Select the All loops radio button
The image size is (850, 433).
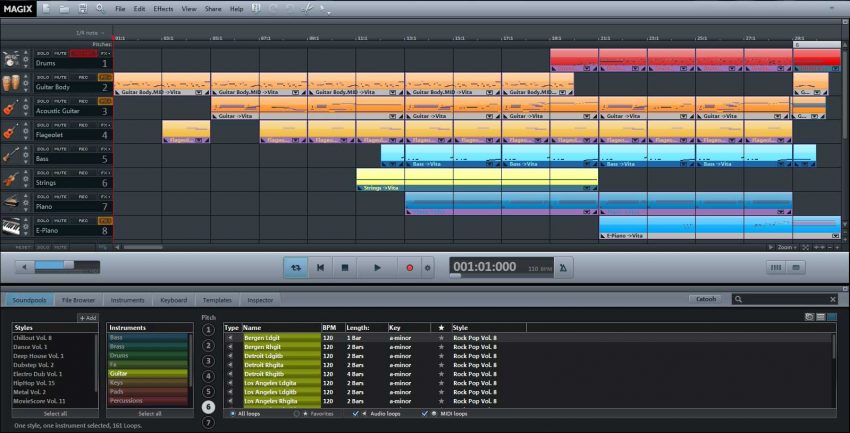click(x=233, y=413)
